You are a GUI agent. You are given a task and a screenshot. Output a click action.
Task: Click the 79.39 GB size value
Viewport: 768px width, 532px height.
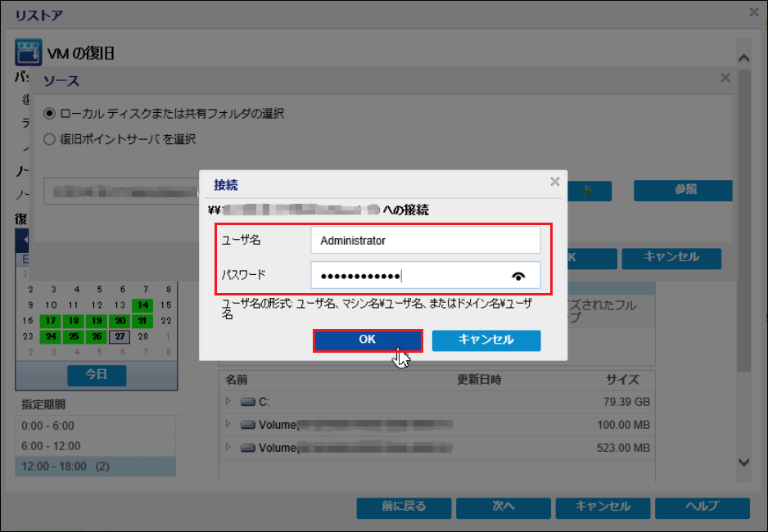point(626,402)
